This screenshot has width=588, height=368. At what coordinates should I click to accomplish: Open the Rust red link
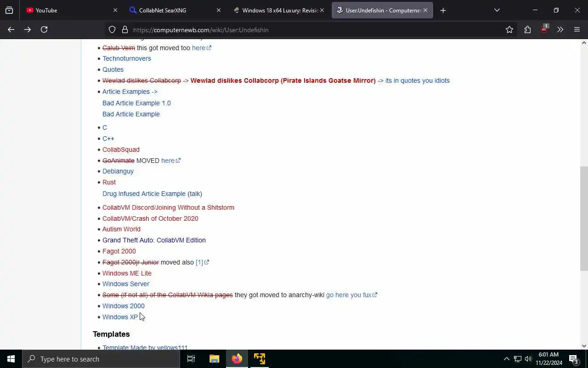coord(109,182)
